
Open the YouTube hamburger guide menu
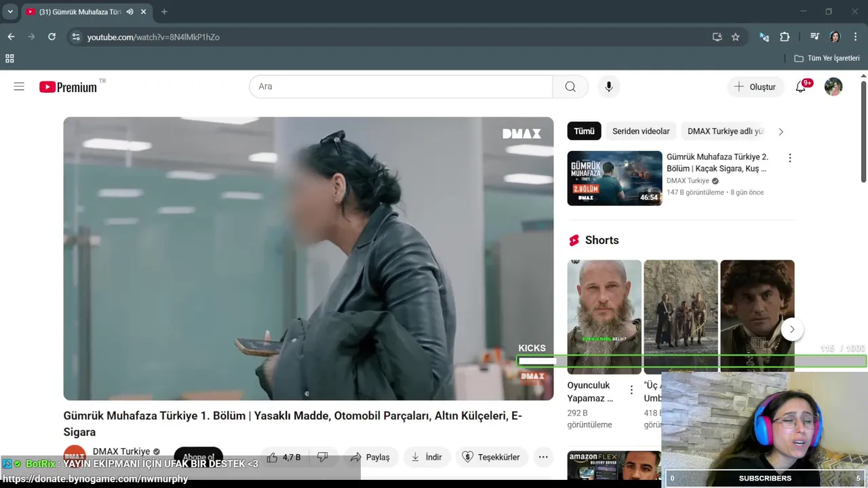(19, 87)
